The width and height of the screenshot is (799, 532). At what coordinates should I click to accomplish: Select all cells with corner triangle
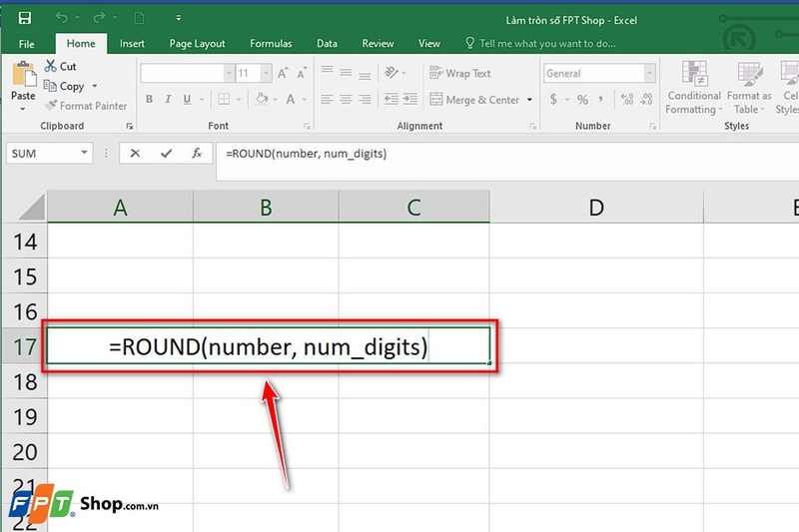click(x=31, y=208)
